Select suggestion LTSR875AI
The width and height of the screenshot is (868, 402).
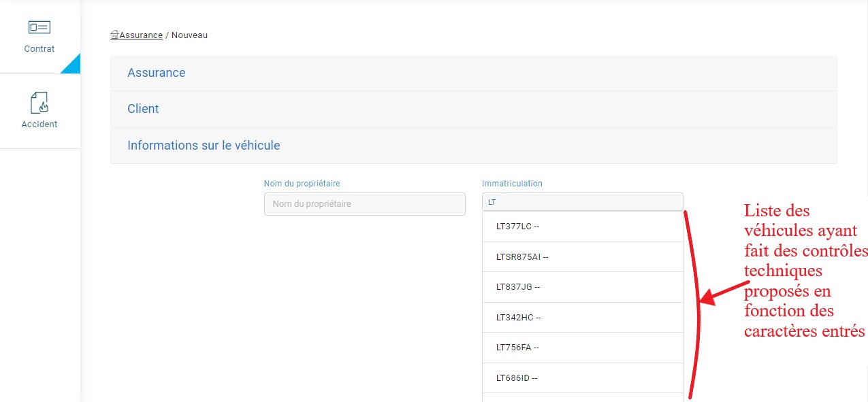point(583,257)
